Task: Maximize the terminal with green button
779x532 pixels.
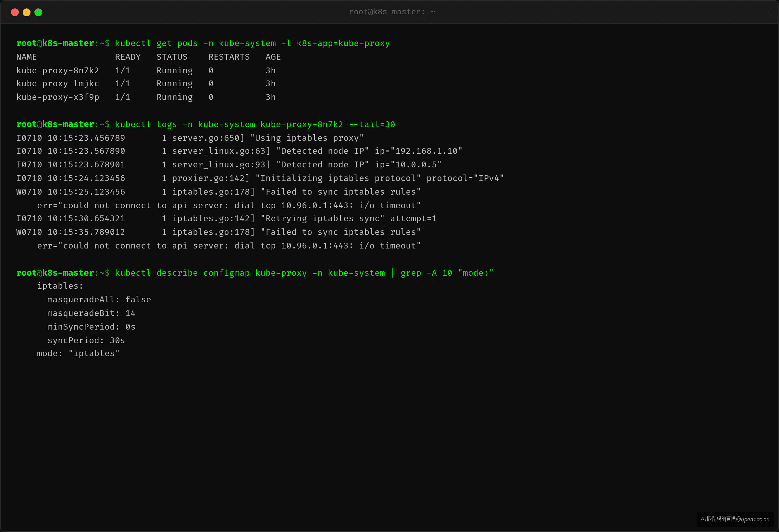Action: [x=38, y=12]
